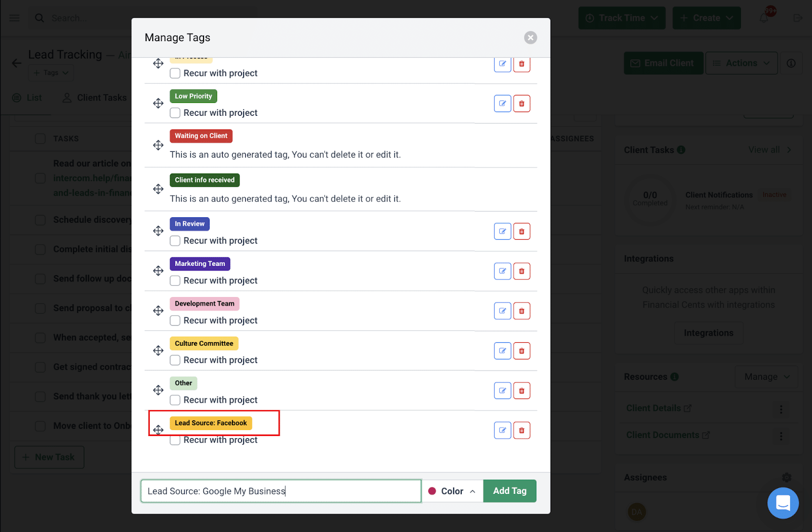Click move handle for Marketing Team tag
Viewport: 812px width, 532px height.
[158, 271]
